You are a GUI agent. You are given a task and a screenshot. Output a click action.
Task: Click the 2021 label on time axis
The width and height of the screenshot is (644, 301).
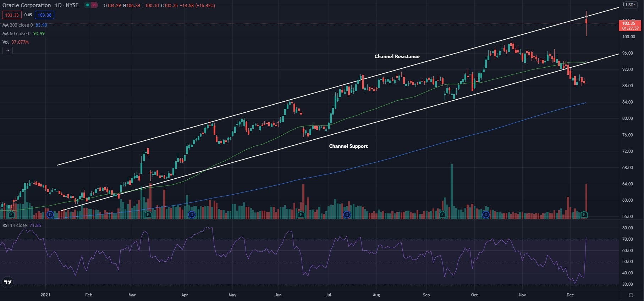[x=45, y=295]
